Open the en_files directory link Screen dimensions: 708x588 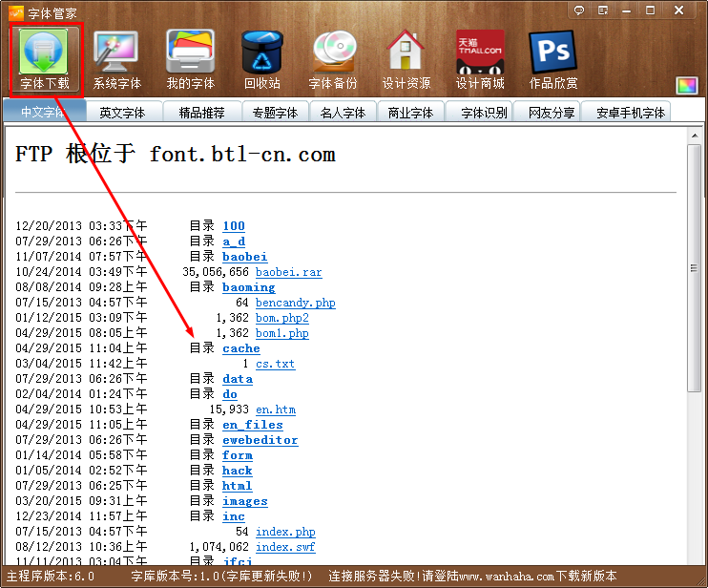click(253, 425)
